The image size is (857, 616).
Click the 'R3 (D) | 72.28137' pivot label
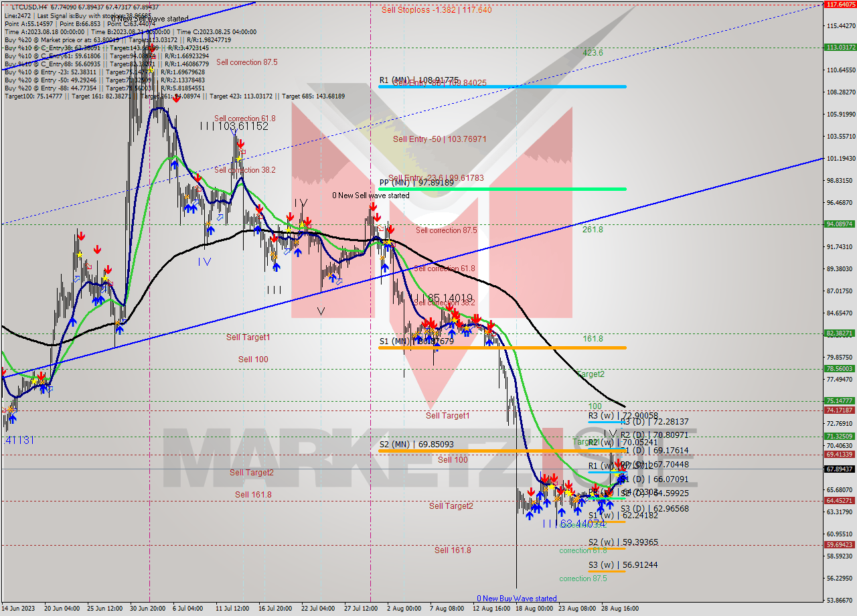pos(654,422)
